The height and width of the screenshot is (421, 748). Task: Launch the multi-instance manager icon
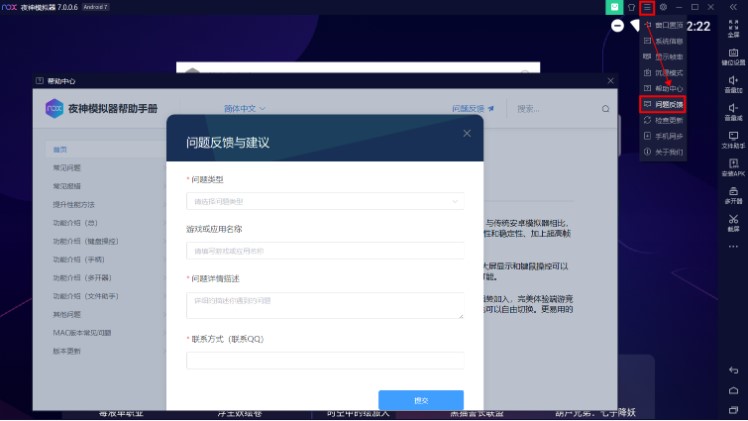click(x=733, y=194)
